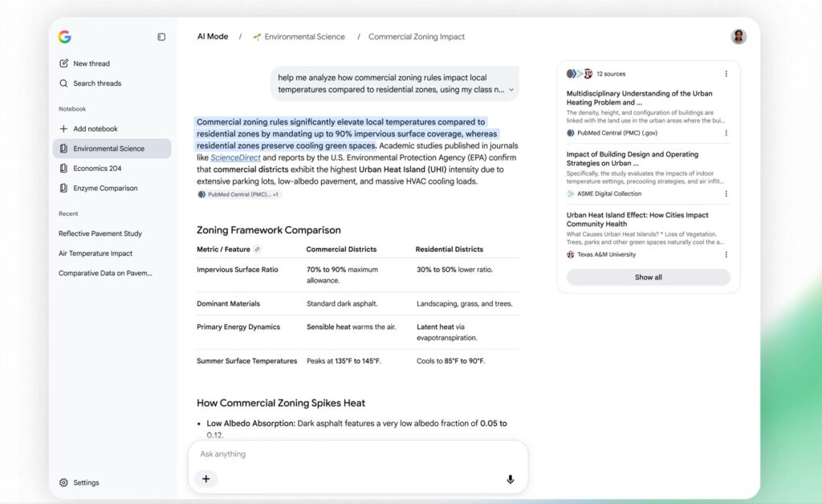The width and height of the screenshot is (822, 504).
Task: Click Enzyme Comparison notebook icon
Action: pos(63,188)
